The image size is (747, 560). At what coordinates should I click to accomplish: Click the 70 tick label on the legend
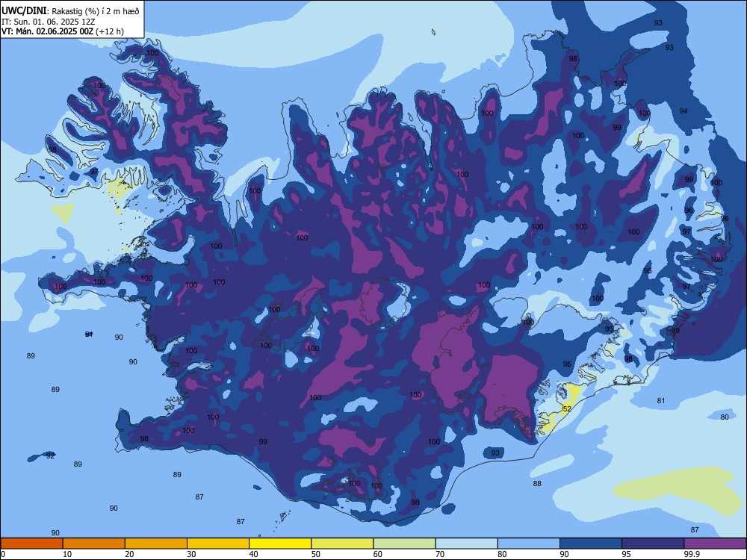440,554
